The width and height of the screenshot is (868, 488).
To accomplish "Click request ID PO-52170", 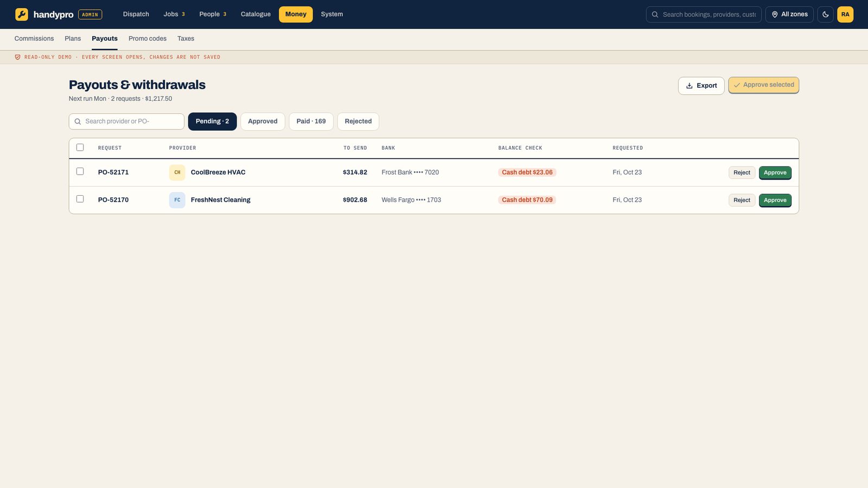I will 113,200.
